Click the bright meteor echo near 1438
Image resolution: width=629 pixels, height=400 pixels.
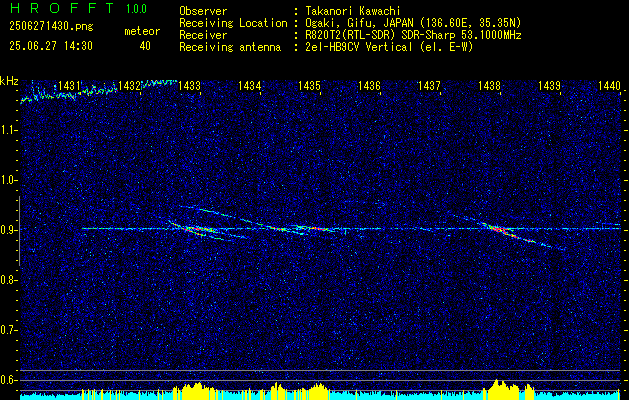click(499, 230)
